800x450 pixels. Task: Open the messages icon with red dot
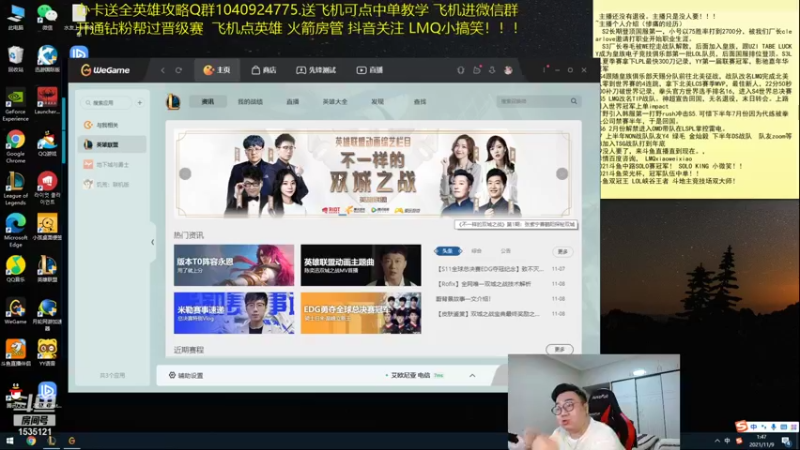click(x=477, y=70)
